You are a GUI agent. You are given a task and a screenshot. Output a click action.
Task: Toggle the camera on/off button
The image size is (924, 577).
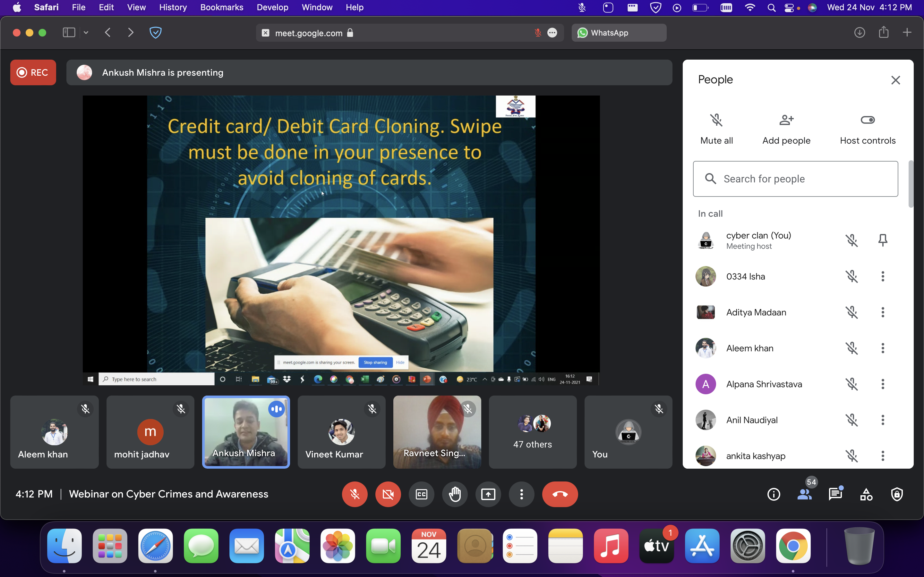point(388,494)
